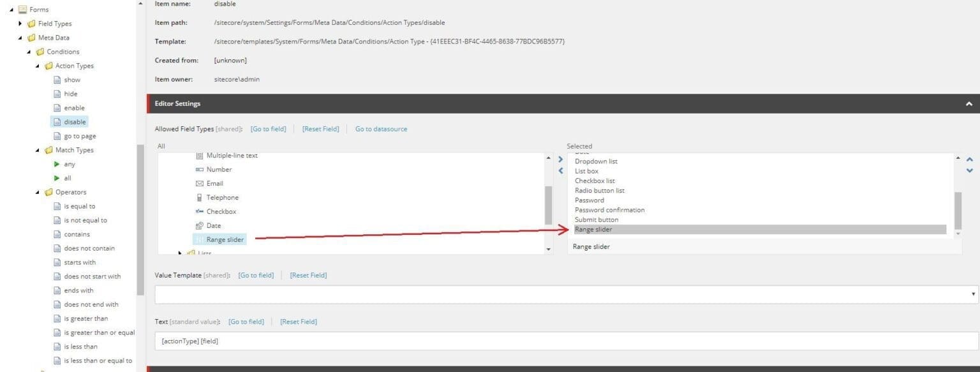Click the right arrow to add selected field
Viewport: 980px width, 372px height.
[x=560, y=159]
